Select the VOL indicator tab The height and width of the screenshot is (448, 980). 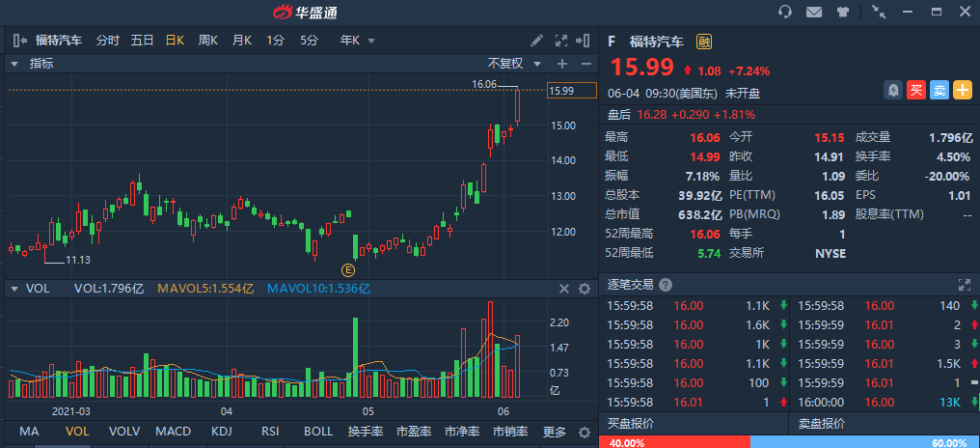(77, 432)
